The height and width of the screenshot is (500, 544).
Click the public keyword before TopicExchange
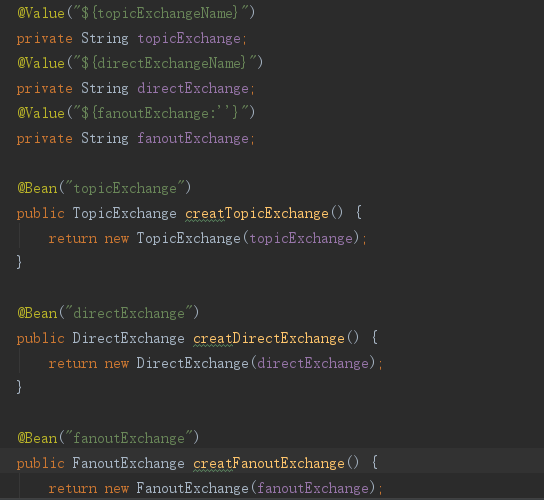coord(41,213)
